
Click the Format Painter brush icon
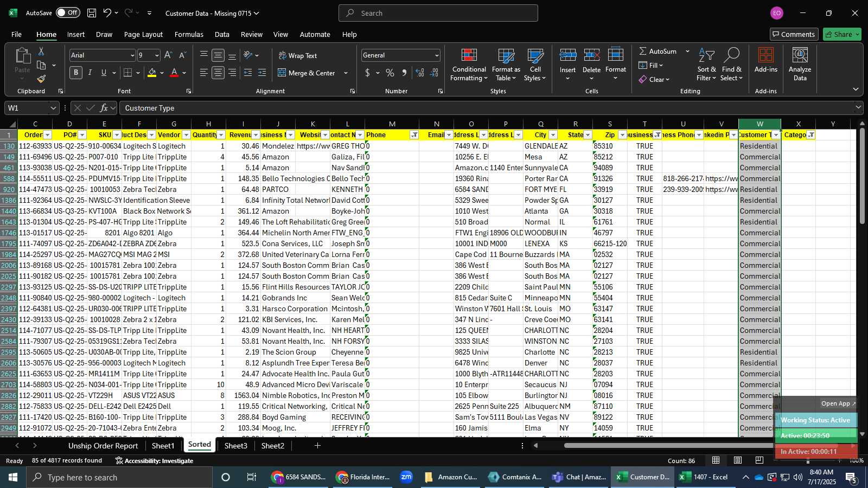(x=41, y=79)
